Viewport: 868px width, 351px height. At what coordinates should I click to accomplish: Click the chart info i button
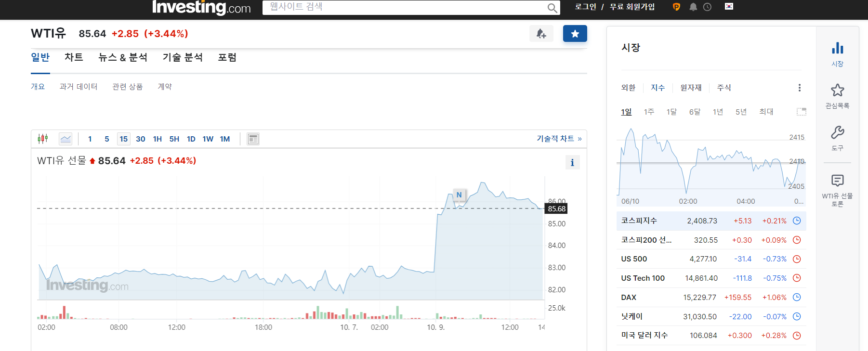pyautogui.click(x=572, y=163)
